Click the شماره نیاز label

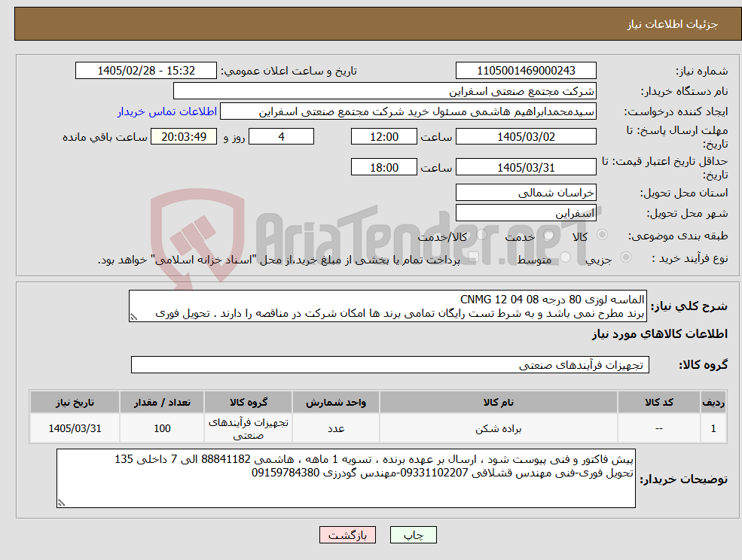coord(701,71)
